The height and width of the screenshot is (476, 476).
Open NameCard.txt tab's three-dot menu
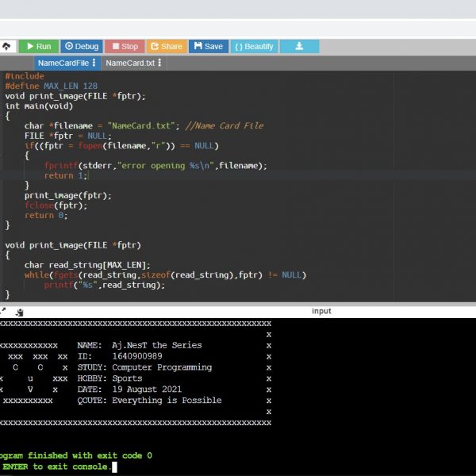click(159, 63)
